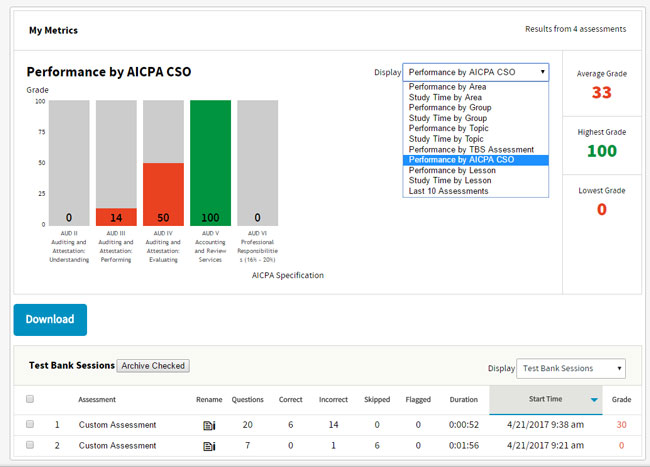Select Last 10 Assessments option
Image resolution: width=650 pixels, height=467 pixels.
pyautogui.click(x=475, y=191)
